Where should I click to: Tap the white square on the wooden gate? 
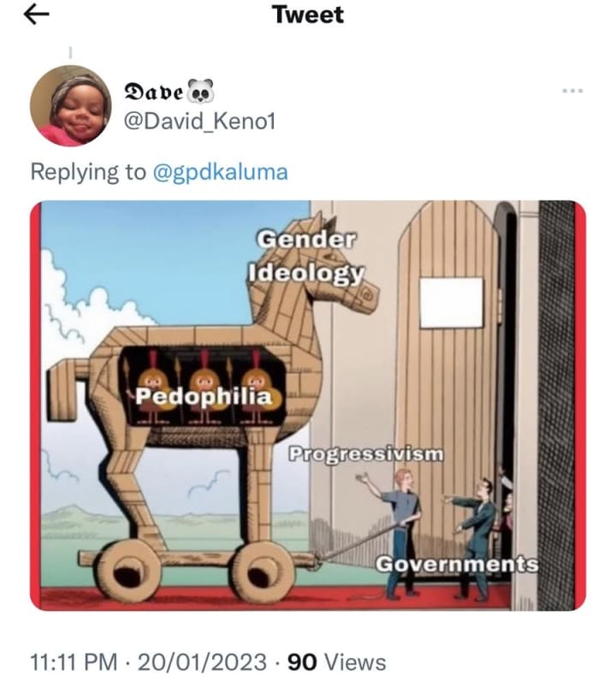(451, 303)
